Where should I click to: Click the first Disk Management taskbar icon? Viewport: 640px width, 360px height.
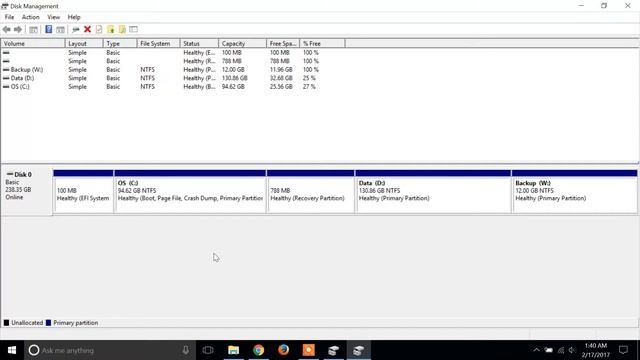tap(333, 350)
